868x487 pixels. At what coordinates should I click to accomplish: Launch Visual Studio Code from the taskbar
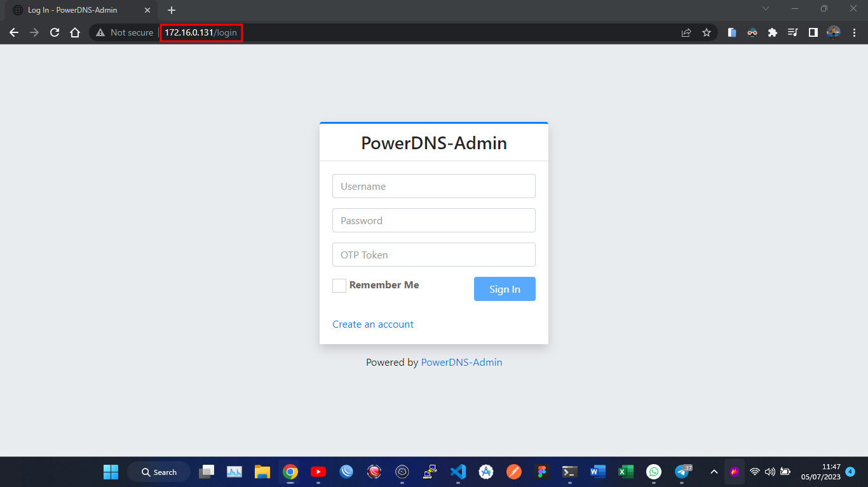click(458, 472)
